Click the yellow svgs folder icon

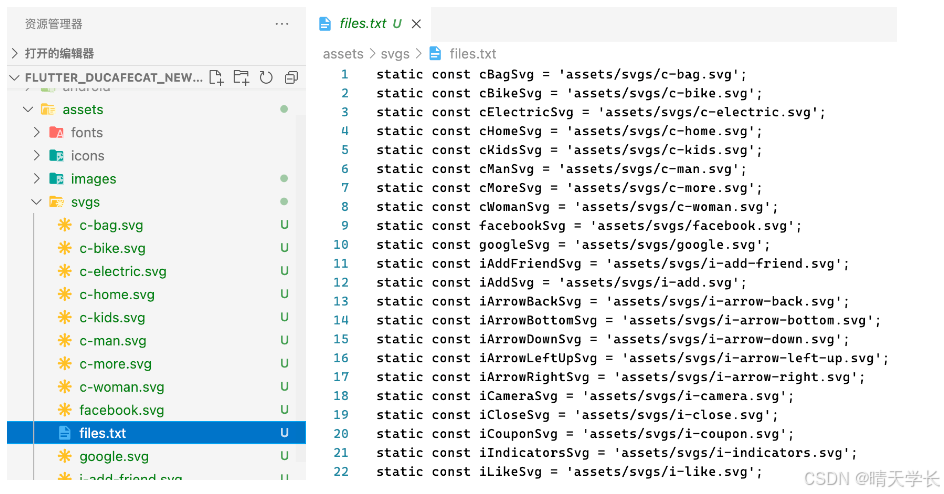point(57,202)
